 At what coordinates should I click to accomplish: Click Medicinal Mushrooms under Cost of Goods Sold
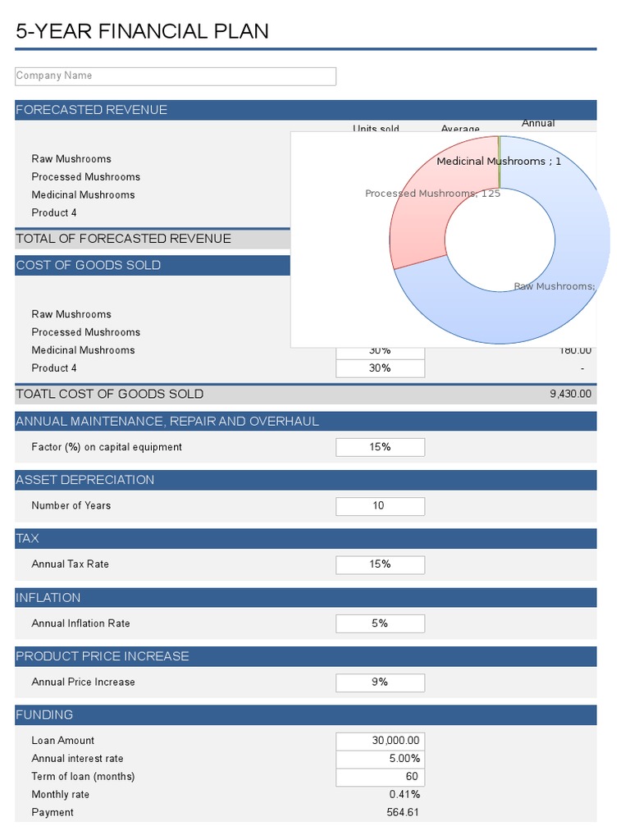pyautogui.click(x=83, y=350)
